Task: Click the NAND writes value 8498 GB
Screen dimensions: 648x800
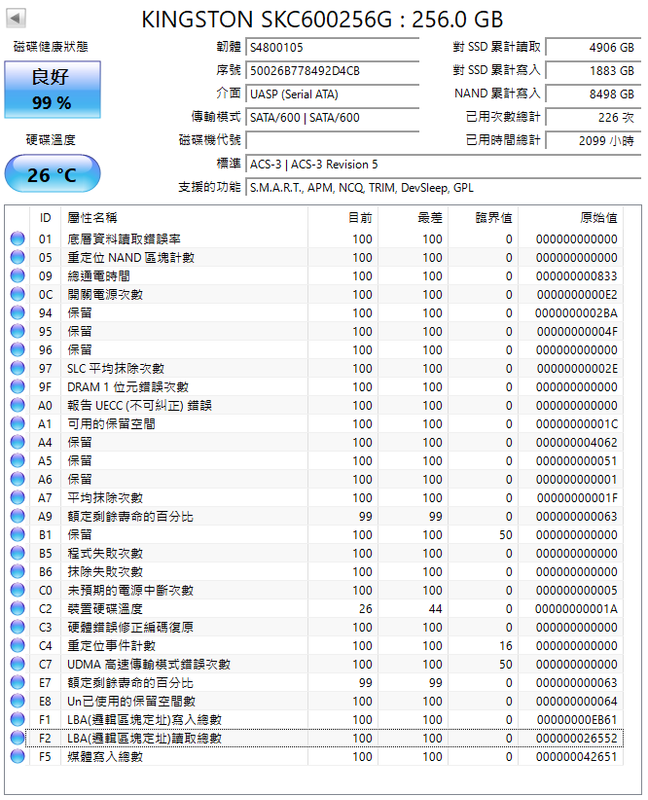Action: click(593, 94)
